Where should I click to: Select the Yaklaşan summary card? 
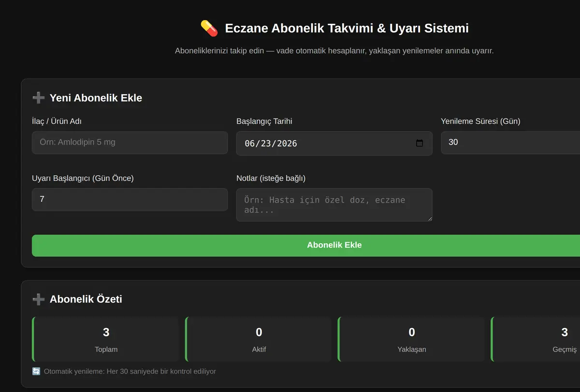pos(411,339)
